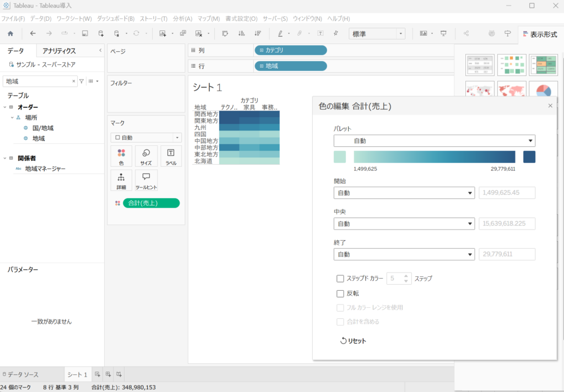Click the 地域 search field in Data pane

[x=36, y=81]
